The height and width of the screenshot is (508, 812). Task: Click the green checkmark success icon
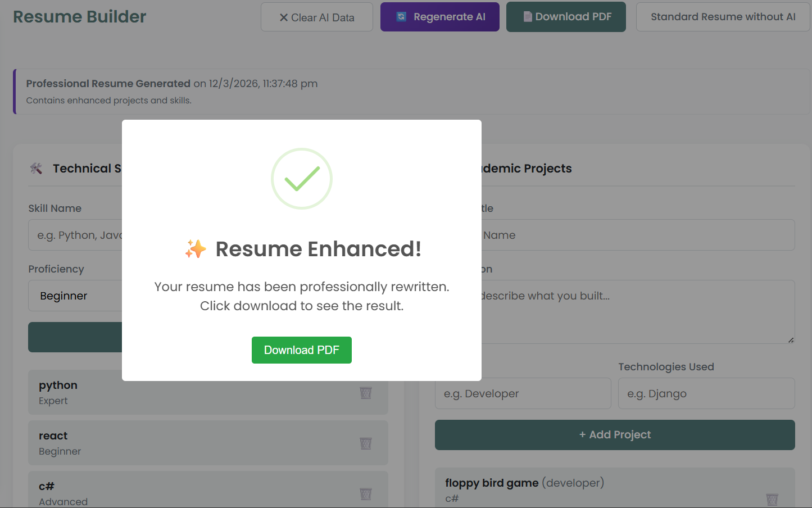pos(302,179)
